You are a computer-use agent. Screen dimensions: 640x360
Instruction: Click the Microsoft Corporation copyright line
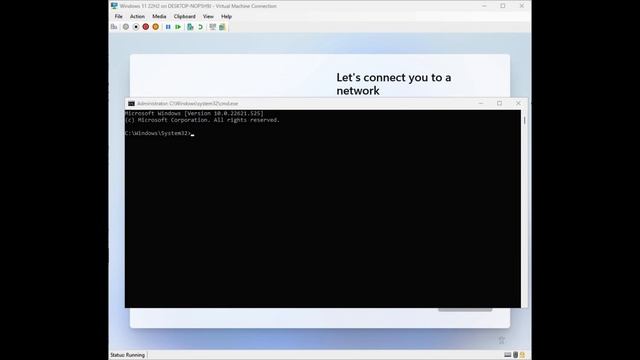[202, 120]
